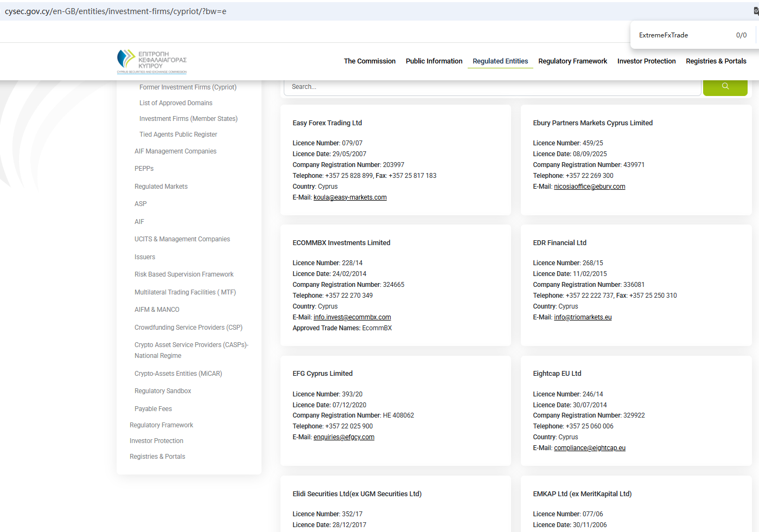Open the Payable Fees sidebar link
Viewport: 759px width, 532px height.
click(153, 409)
